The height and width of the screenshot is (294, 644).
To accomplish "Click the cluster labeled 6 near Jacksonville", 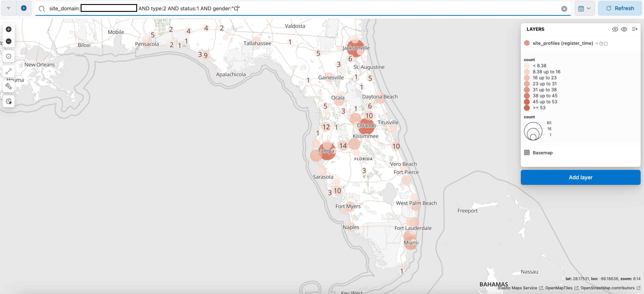I will pos(350,59).
